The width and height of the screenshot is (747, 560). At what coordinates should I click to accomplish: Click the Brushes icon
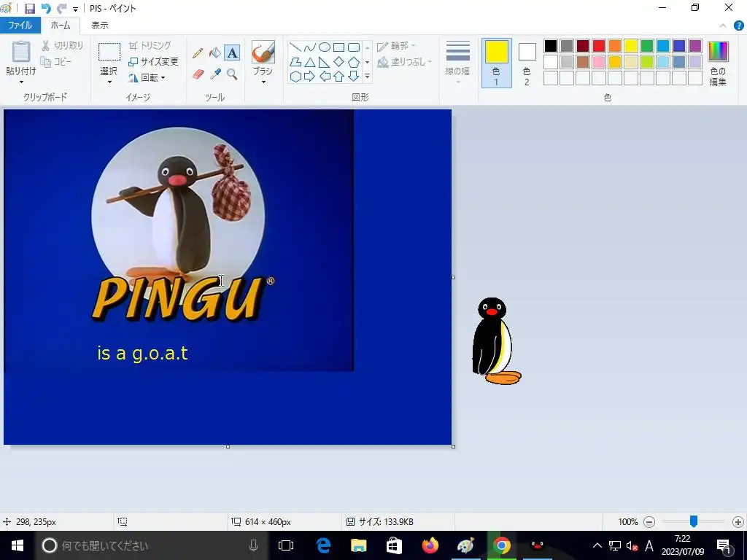point(263,52)
